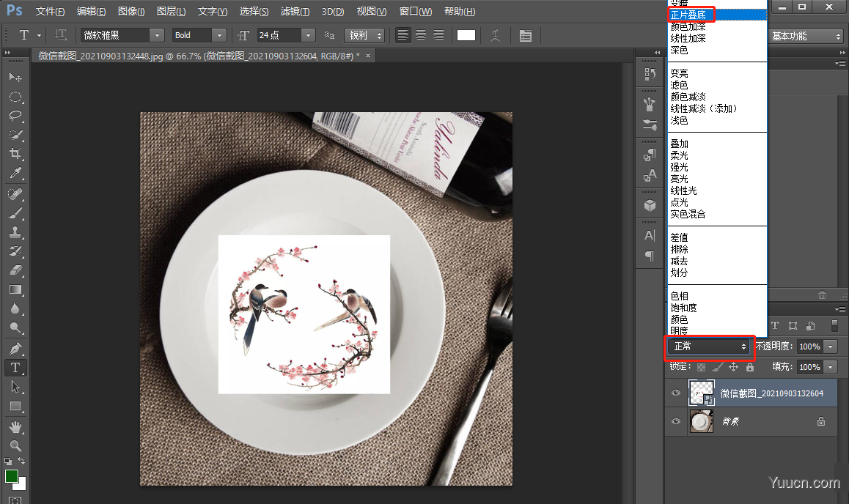The image size is (849, 504).
Task: Toggle lock transparent pixels in Layers panel
Action: pyautogui.click(x=702, y=366)
